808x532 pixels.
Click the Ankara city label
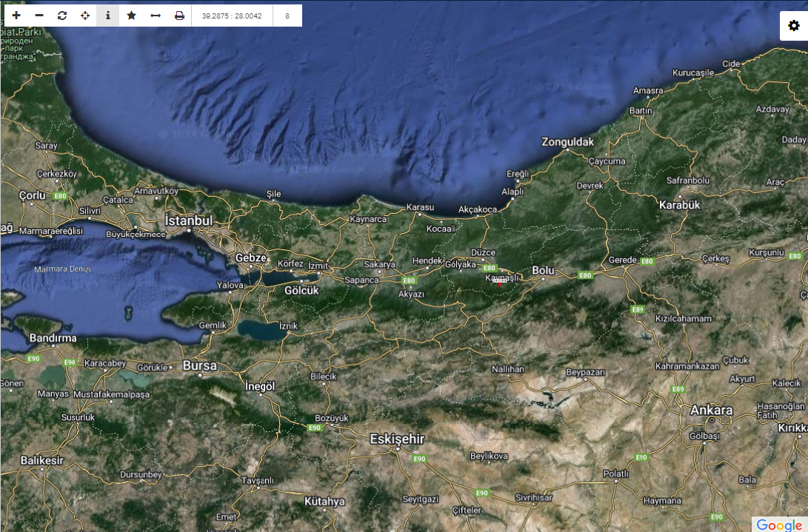[x=711, y=410]
